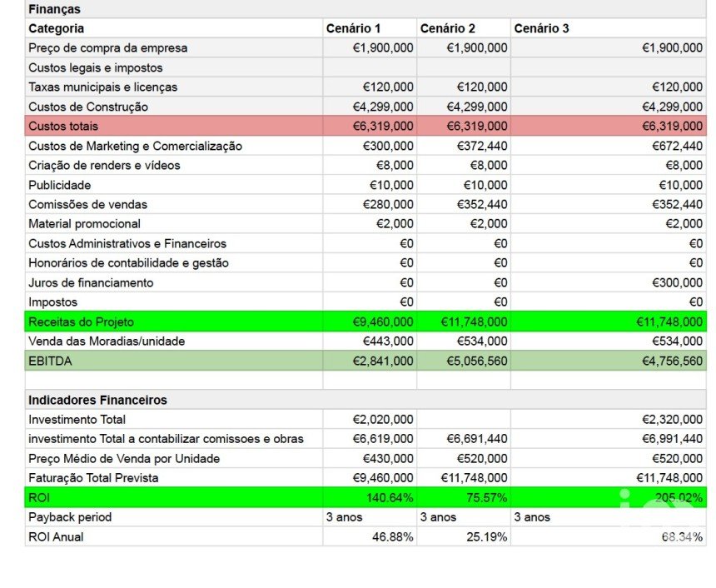
Task: Select the 'Material promocional' label
Action: point(84,223)
